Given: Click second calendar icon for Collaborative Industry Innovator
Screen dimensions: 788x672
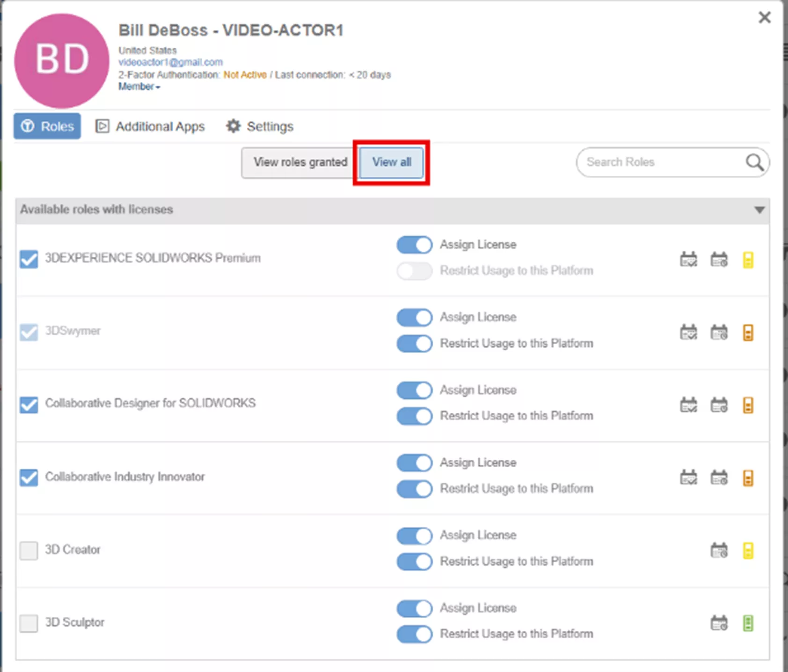Looking at the screenshot, I should pos(719,478).
